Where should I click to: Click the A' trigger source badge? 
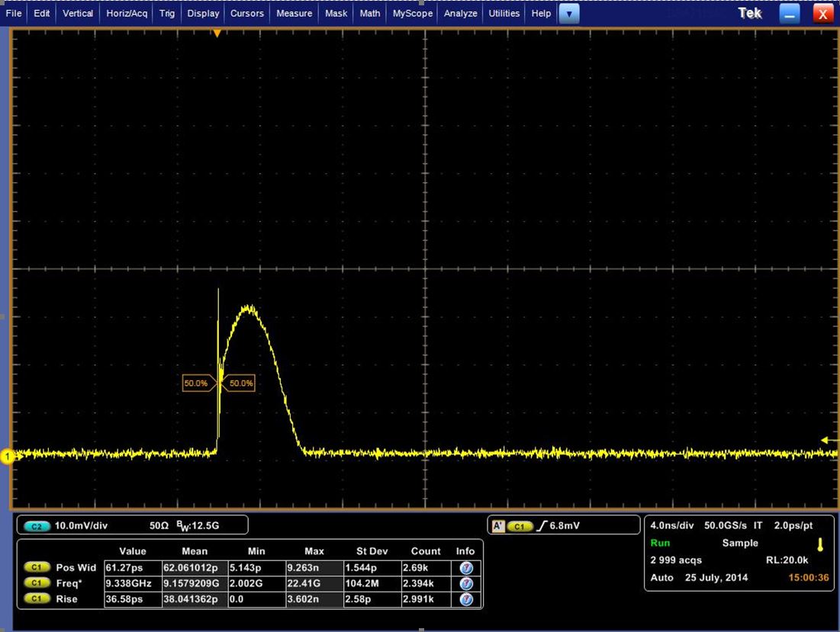[x=498, y=525]
